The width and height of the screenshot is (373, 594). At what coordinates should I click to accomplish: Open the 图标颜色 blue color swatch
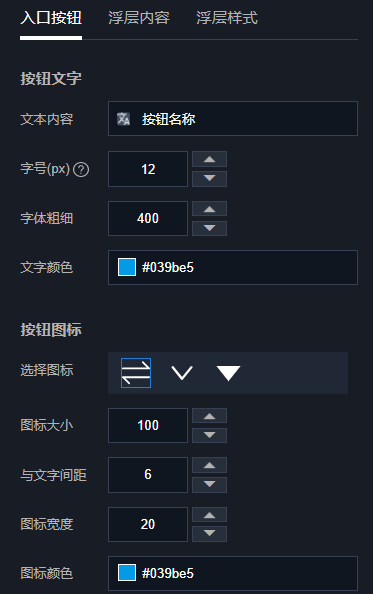(x=127, y=573)
